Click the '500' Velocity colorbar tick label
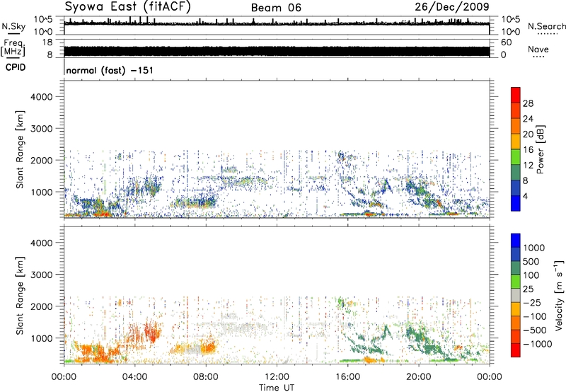Image resolution: width=566 pixels, height=392 pixels. click(531, 262)
